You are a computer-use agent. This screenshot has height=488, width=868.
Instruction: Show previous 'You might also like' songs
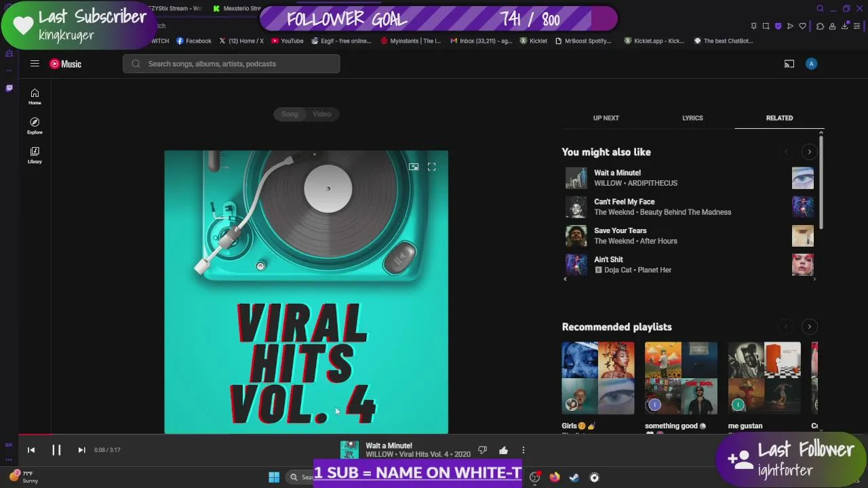[786, 152]
